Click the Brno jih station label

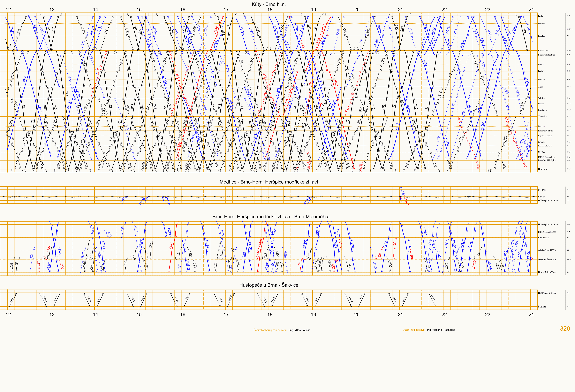(541, 197)
